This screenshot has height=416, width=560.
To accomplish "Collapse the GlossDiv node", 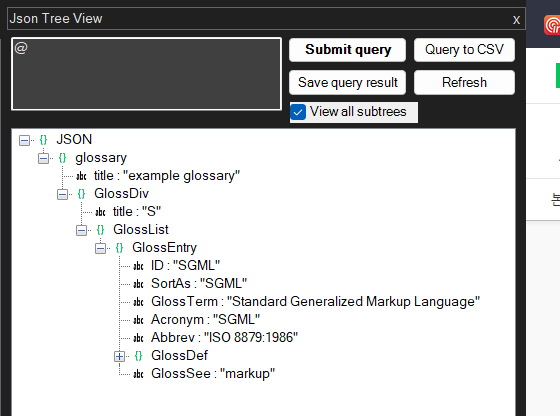I will point(62,194).
